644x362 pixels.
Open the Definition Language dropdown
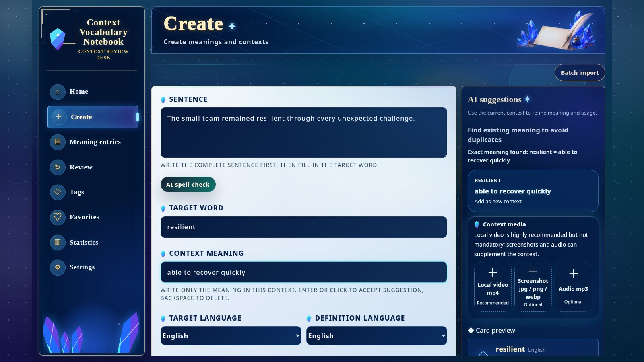(377, 336)
